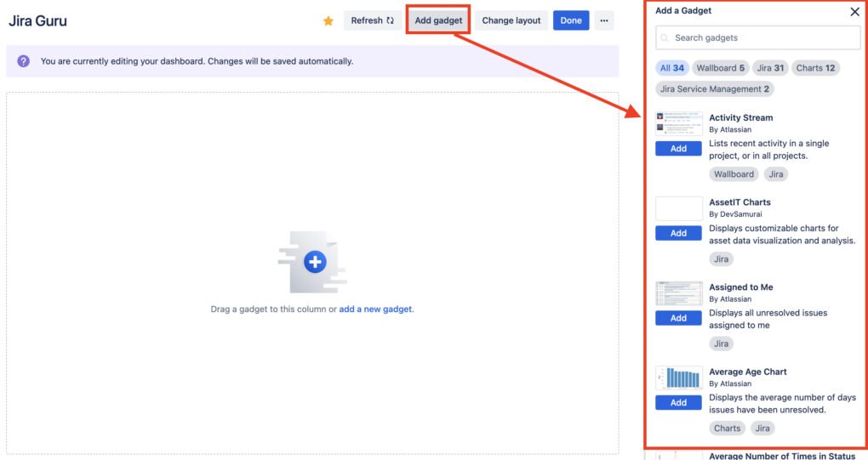Add the Activity Stream gadget
Screen dimensions: 868x460
point(678,148)
